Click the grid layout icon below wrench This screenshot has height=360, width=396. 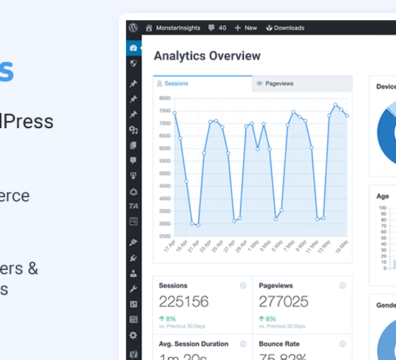(133, 304)
